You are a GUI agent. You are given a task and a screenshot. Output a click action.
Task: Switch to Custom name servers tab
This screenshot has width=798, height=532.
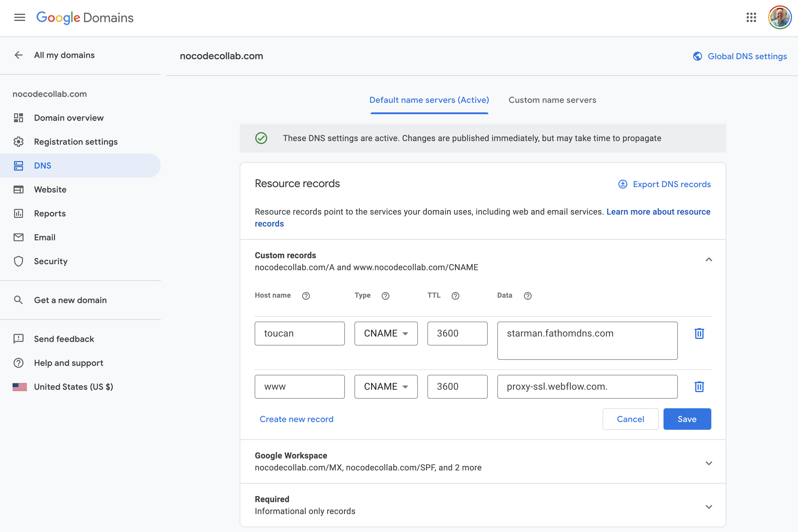[x=552, y=100]
